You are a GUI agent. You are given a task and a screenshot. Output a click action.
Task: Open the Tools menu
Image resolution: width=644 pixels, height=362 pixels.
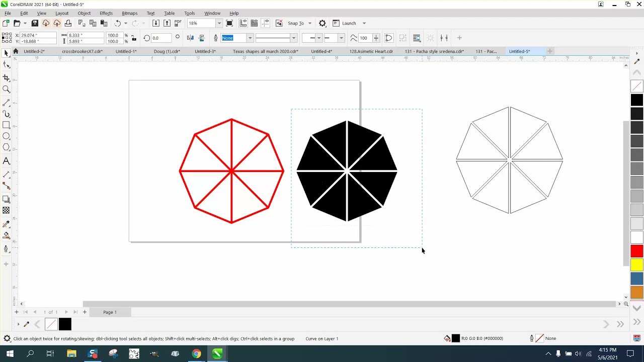(189, 13)
